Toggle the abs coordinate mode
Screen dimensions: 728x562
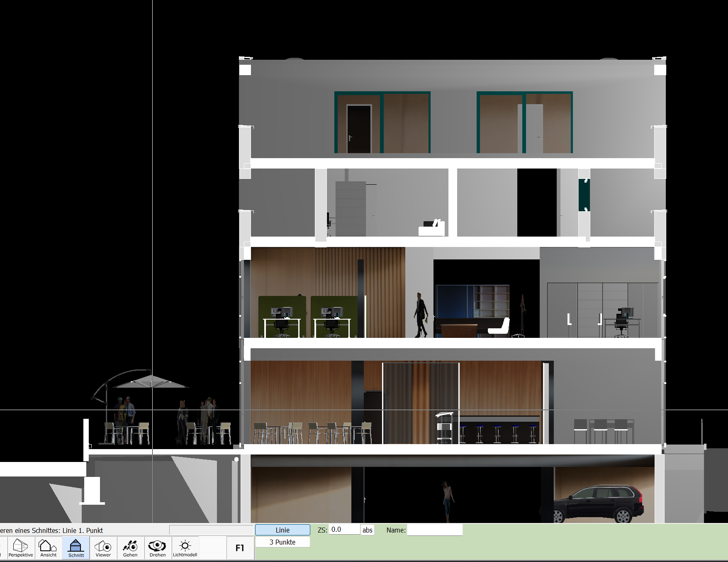click(368, 530)
